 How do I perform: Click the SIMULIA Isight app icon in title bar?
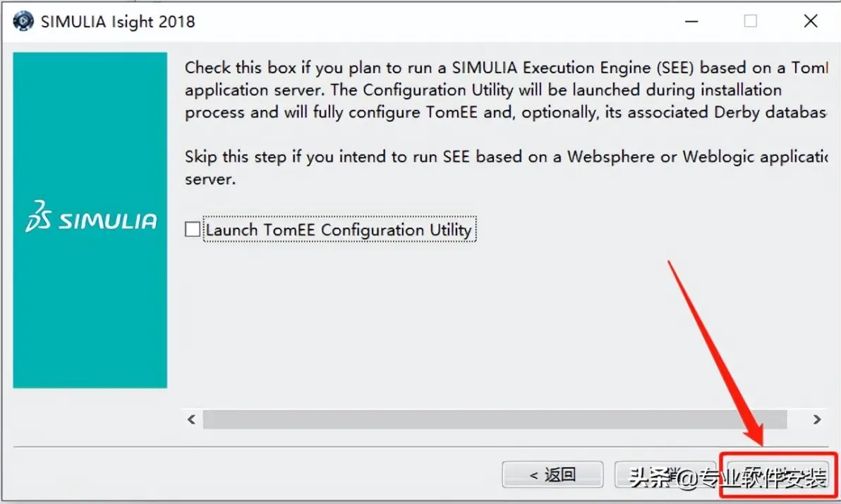tap(23, 21)
